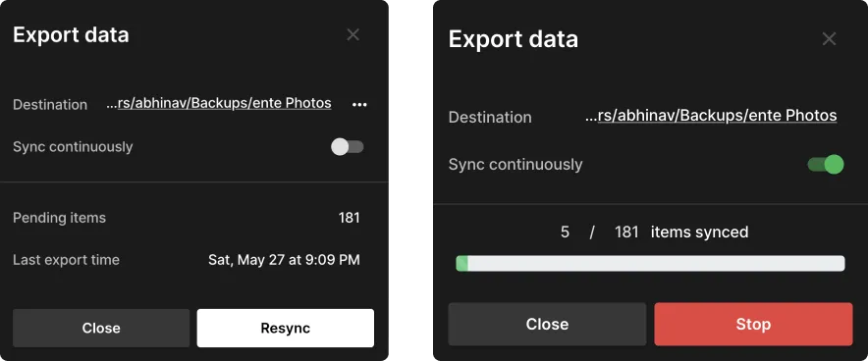
Task: Click the green sync progress bar
Action: pos(650,263)
